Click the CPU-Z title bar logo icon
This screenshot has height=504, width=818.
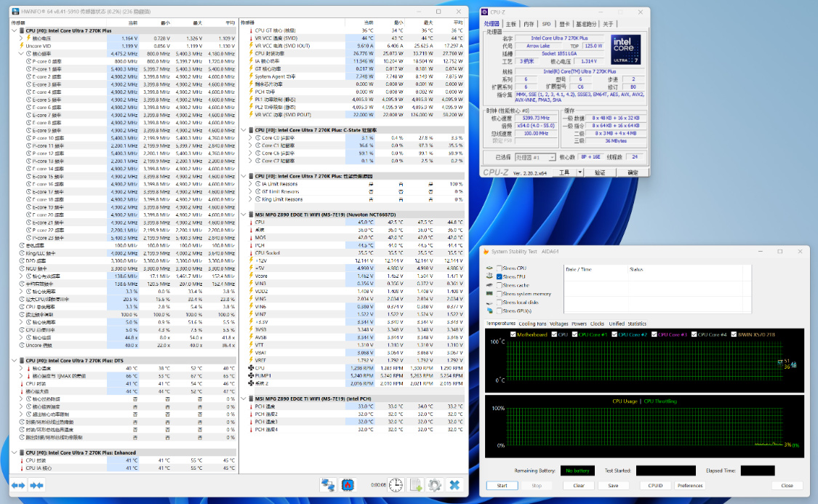[485, 12]
